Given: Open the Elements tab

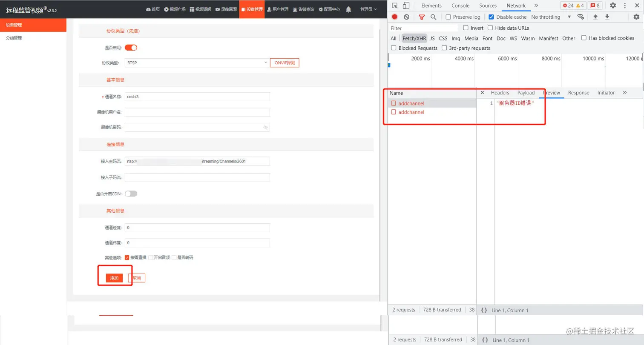Looking at the screenshot, I should click(x=431, y=6).
